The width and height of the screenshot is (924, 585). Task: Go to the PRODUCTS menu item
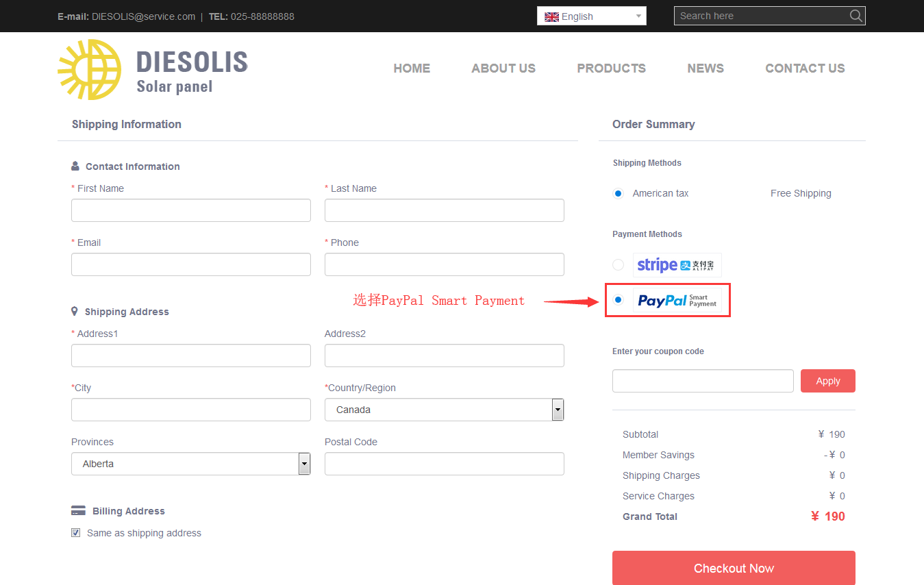611,69
